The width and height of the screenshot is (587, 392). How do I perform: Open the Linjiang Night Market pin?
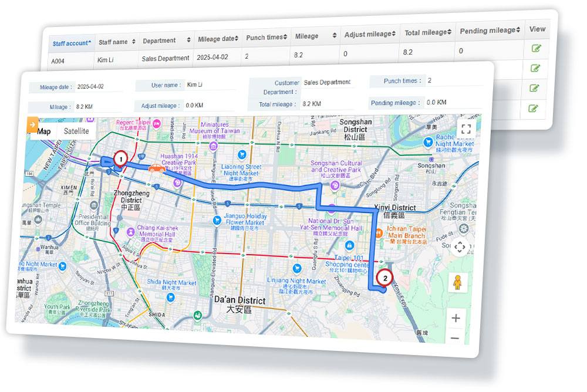click(297, 268)
